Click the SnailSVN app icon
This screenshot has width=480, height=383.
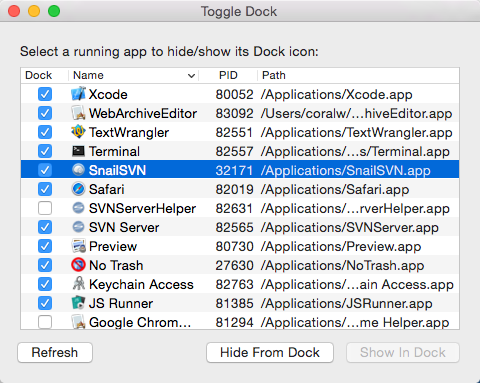tap(78, 170)
